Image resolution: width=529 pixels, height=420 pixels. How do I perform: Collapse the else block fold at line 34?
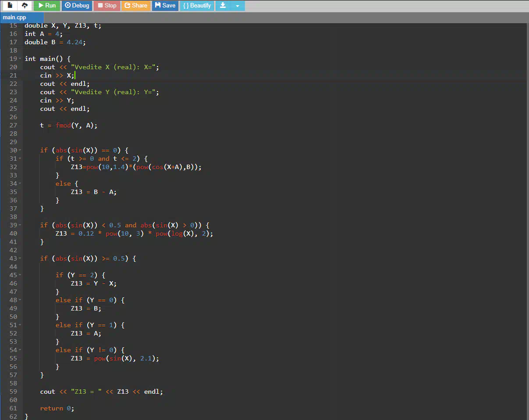tap(20, 184)
